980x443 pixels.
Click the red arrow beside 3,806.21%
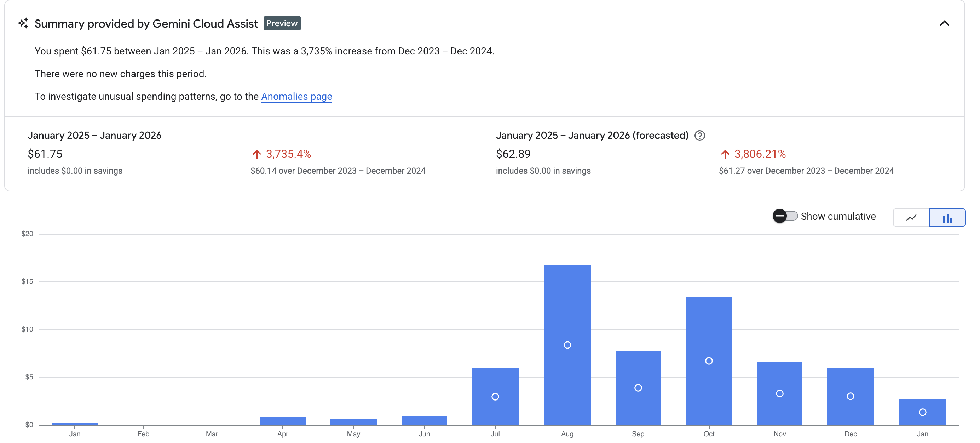725,154
